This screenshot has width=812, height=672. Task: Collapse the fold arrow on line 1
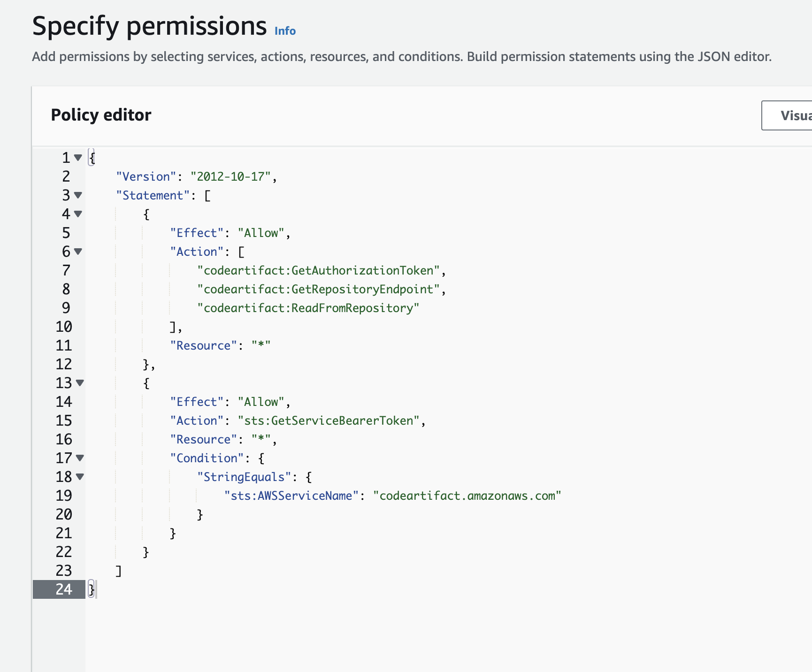[78, 158]
